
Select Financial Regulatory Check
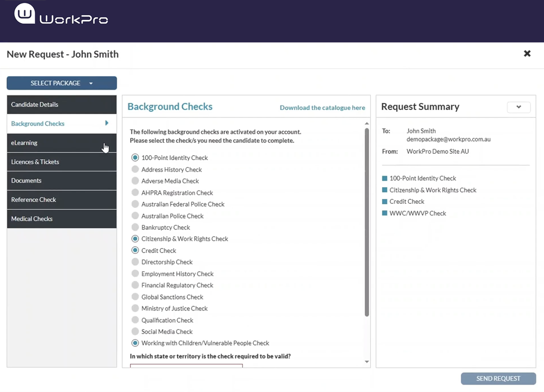pos(135,285)
